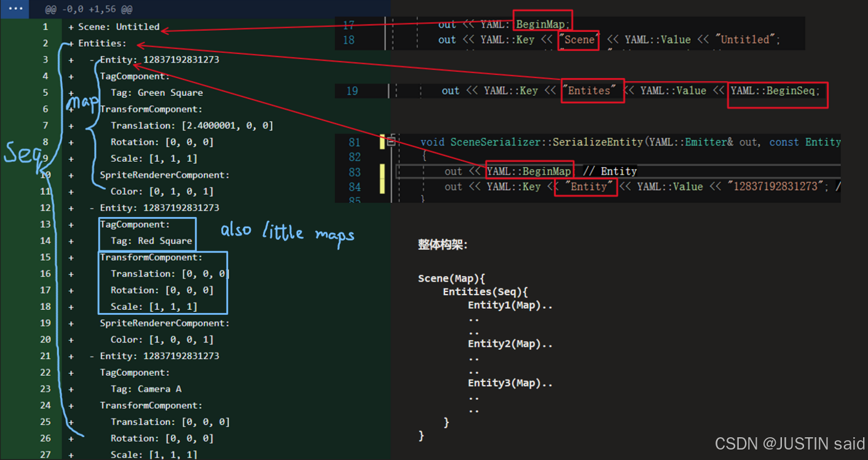Click the Tag: Red Square line
The height and width of the screenshot is (460, 868).
coord(151,240)
